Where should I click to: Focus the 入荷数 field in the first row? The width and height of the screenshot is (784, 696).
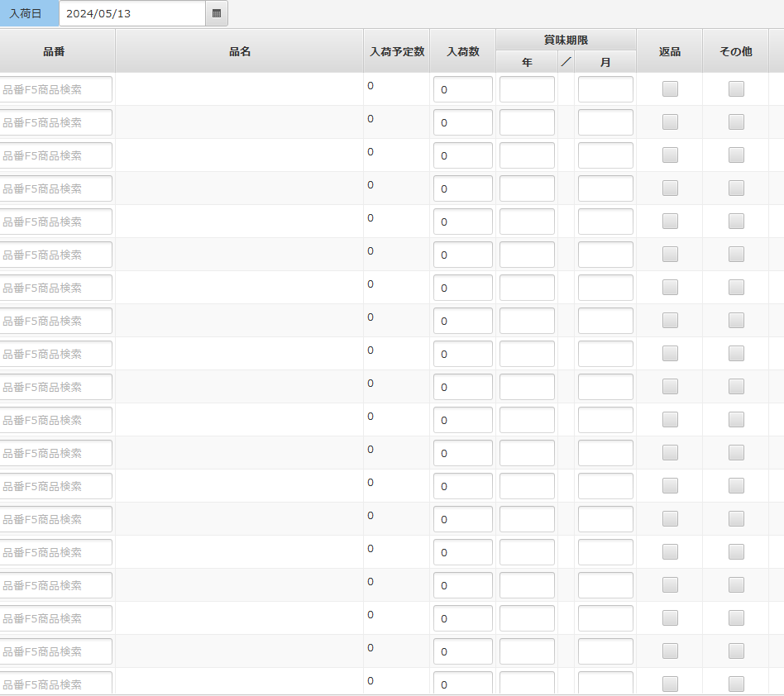(x=463, y=89)
